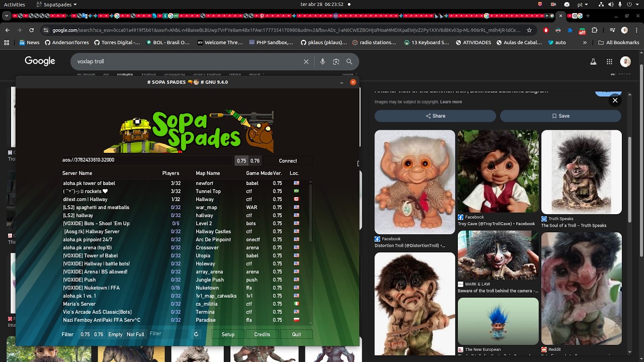Image resolution: width=644 pixels, height=362 pixels.
Task: Clear the Google search box text
Action: tap(306, 62)
